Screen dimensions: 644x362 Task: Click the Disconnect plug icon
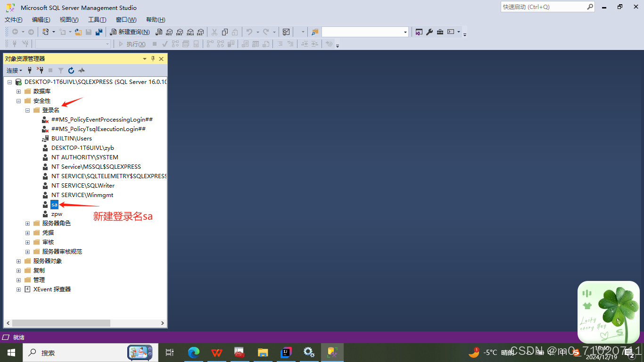pos(40,70)
